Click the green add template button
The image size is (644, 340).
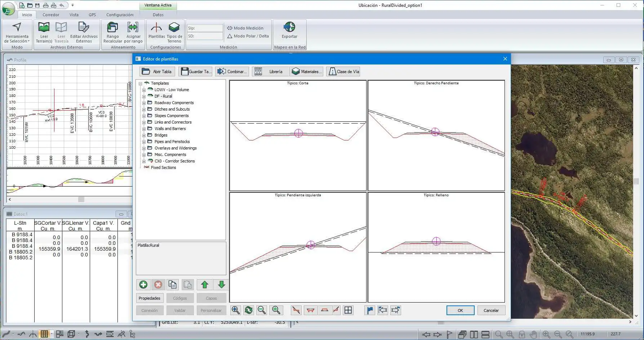[143, 285]
